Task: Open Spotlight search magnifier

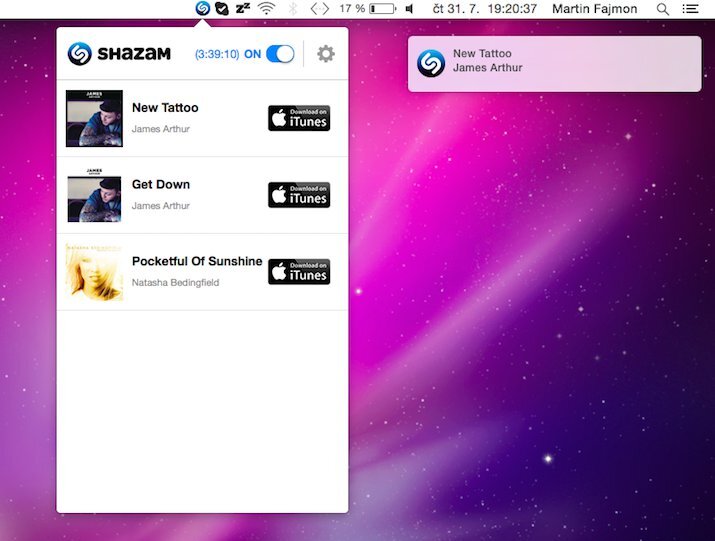Action: (x=663, y=9)
